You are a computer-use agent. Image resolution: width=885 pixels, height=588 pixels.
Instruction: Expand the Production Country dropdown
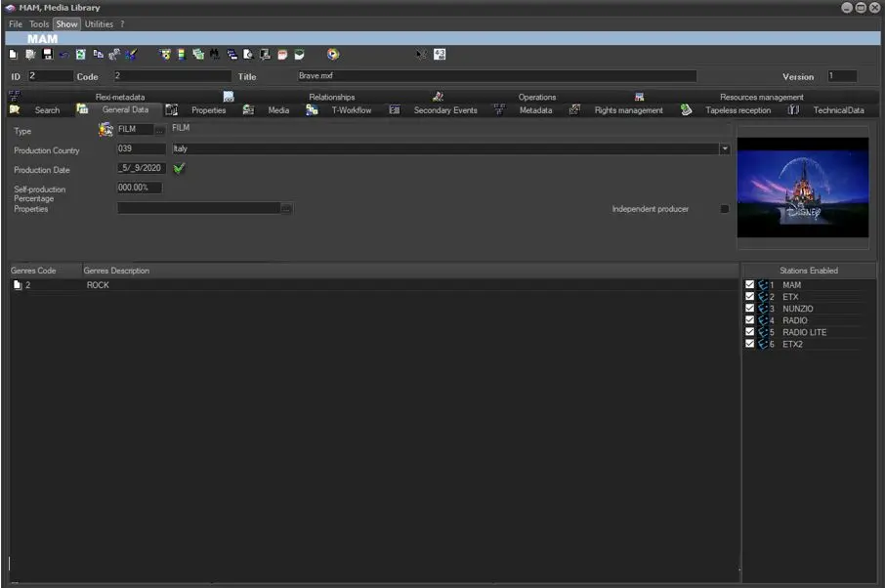[x=725, y=149]
